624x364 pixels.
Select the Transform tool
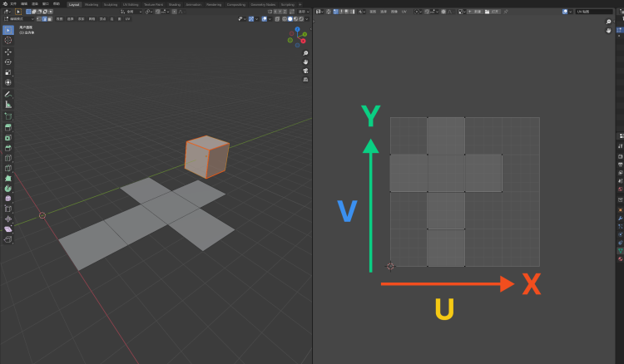pyautogui.click(x=8, y=82)
